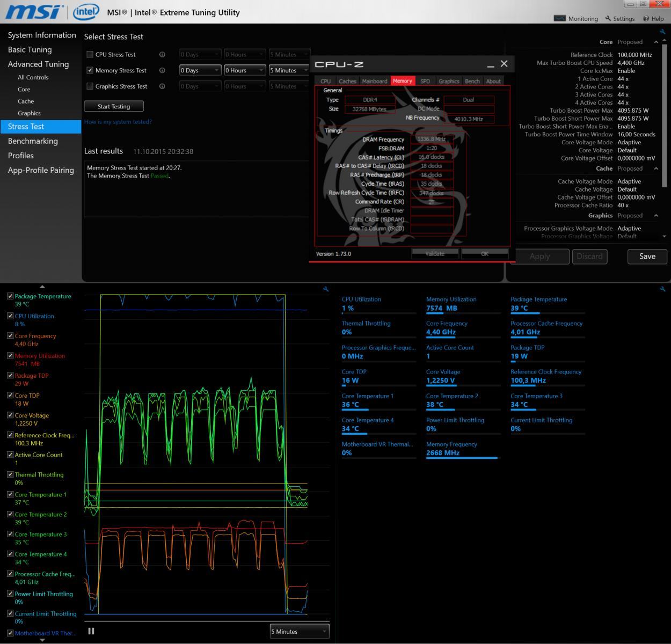Viewport: 671px width, 644px height.
Task: Open Basic Tuning section
Action: click(x=30, y=49)
